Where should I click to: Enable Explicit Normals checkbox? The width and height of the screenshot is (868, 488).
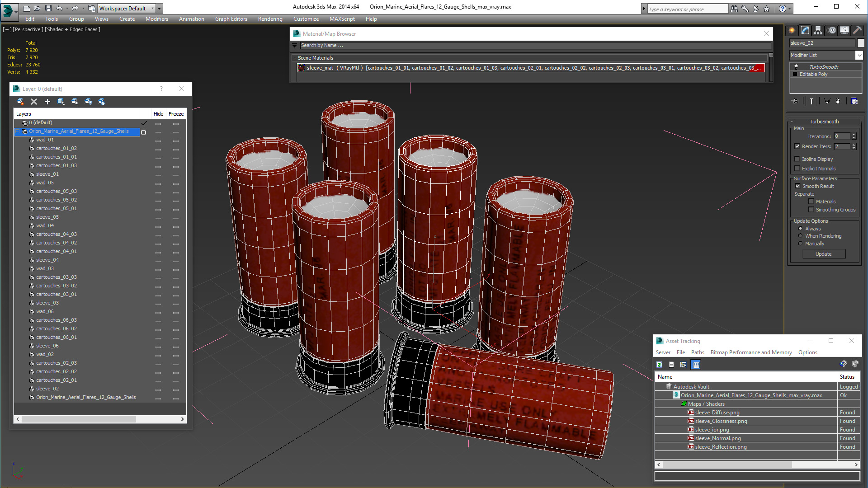797,169
